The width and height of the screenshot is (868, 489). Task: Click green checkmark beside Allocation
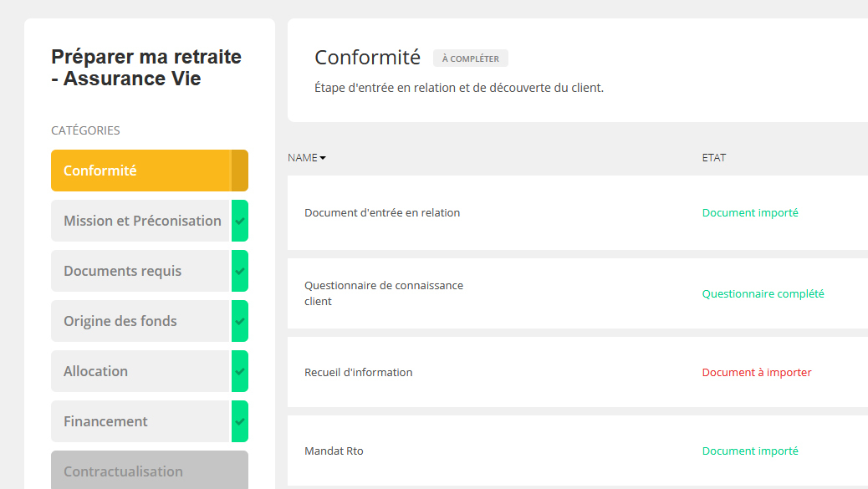(x=240, y=372)
